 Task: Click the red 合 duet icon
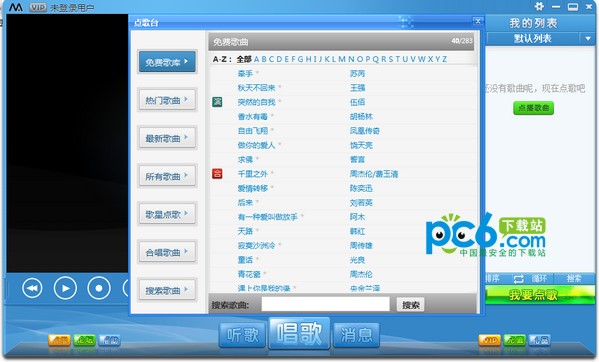(217, 174)
